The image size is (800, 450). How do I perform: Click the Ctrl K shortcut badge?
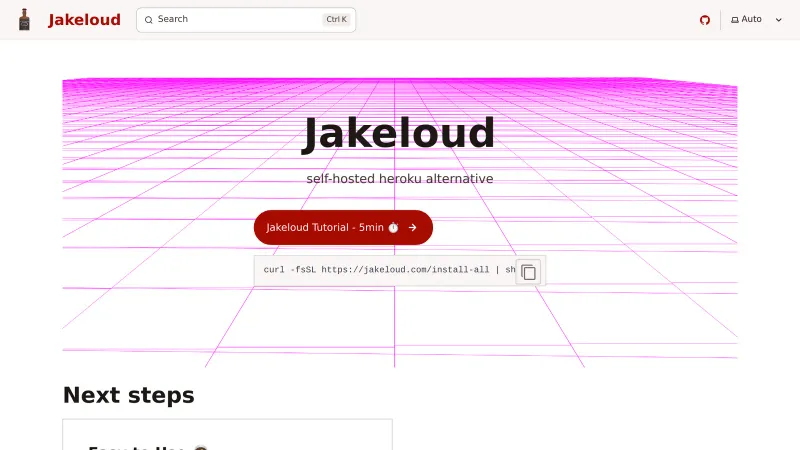[337, 20]
